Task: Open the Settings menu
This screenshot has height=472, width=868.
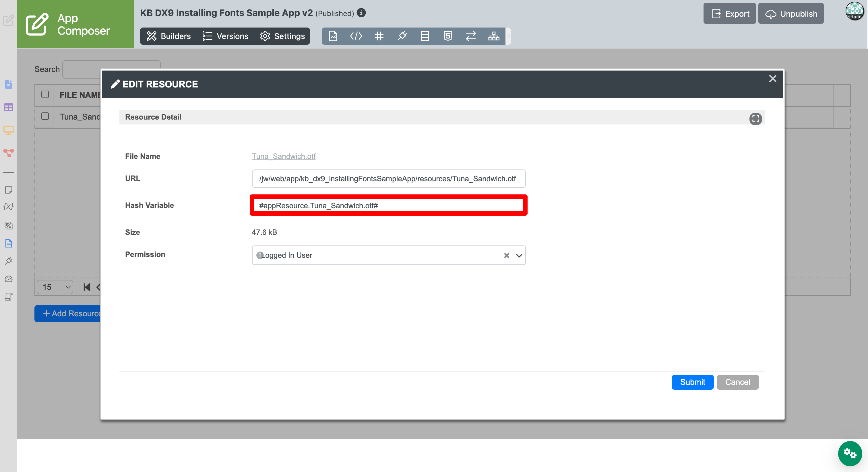Action: (282, 36)
